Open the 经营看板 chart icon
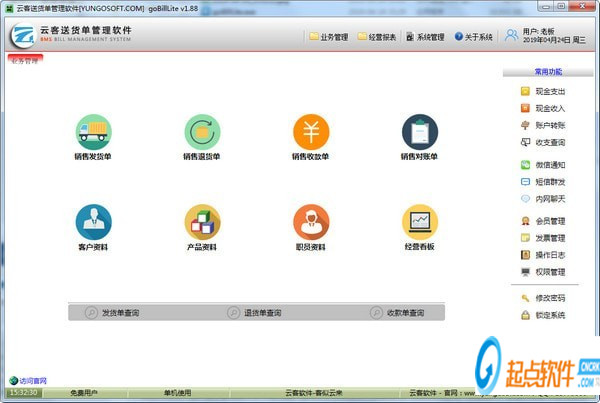 pyautogui.click(x=420, y=222)
